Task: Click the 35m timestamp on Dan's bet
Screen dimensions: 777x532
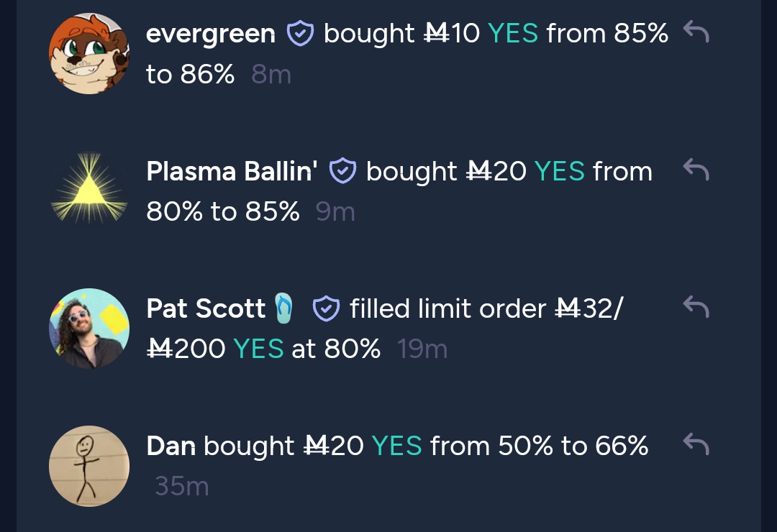Action: (x=182, y=486)
